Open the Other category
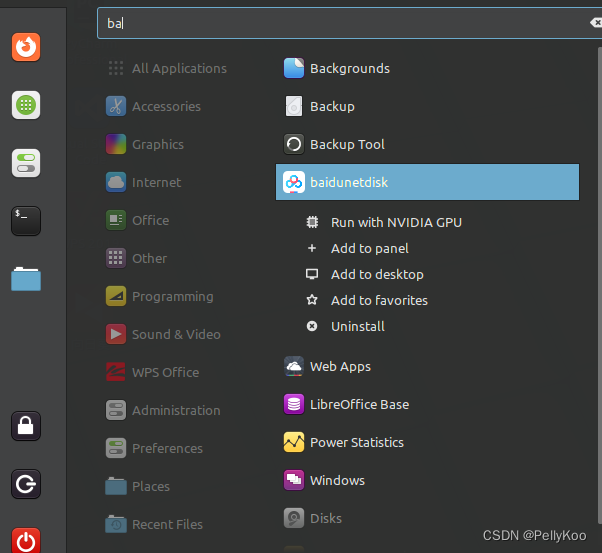This screenshot has width=602, height=553. click(x=137, y=258)
